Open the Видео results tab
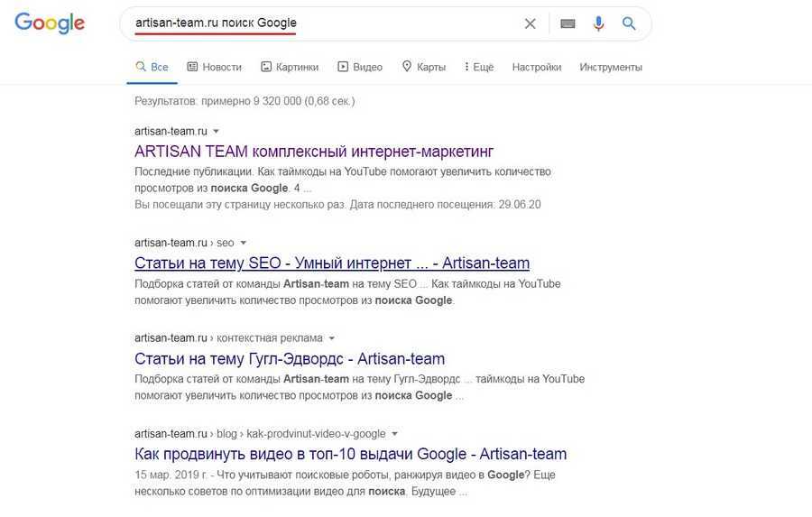 tap(360, 67)
